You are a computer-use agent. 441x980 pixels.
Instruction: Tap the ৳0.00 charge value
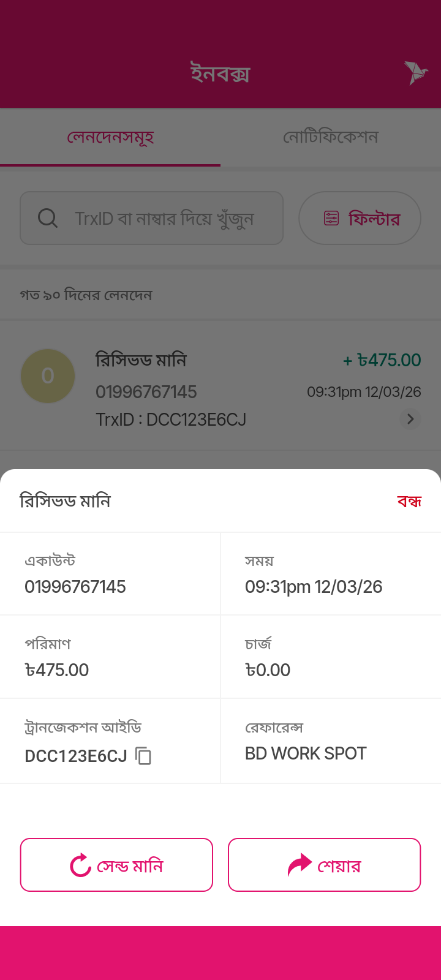click(x=268, y=670)
